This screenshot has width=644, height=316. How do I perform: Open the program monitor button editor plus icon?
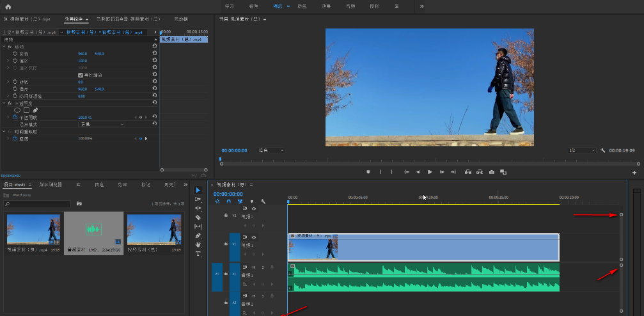634,173
